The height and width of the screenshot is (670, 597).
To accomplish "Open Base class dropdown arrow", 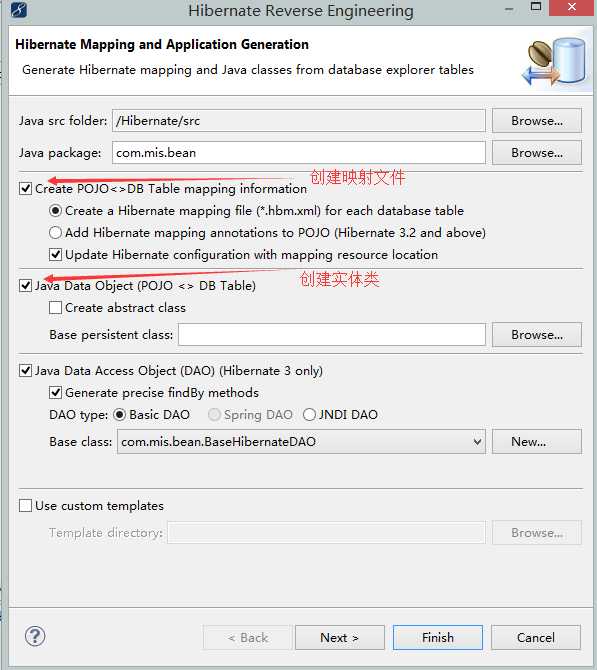I will [477, 442].
